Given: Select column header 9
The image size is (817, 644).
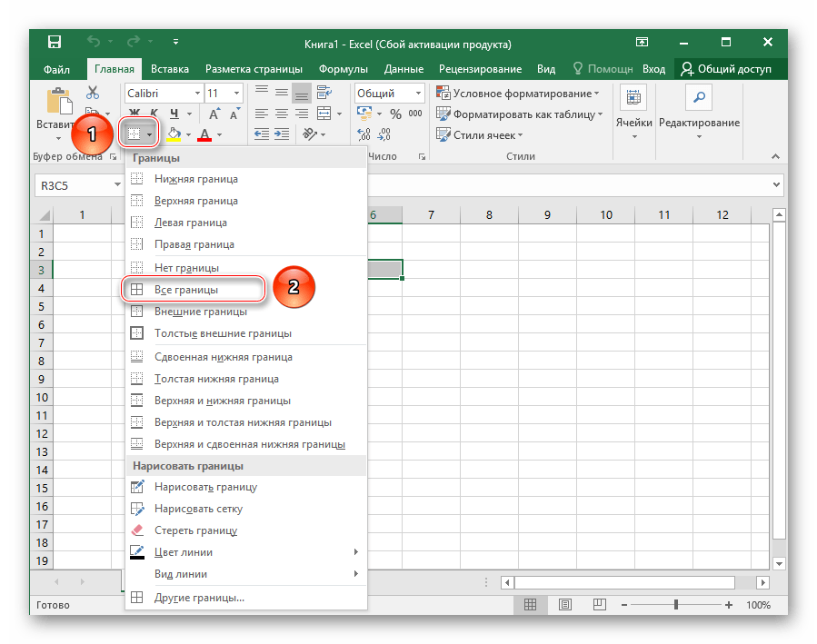Looking at the screenshot, I should (547, 215).
